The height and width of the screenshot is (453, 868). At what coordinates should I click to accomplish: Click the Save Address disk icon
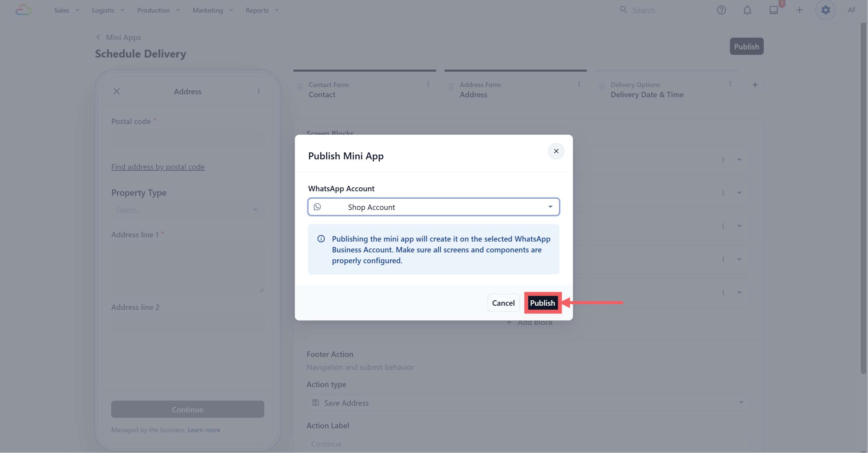[315, 403]
